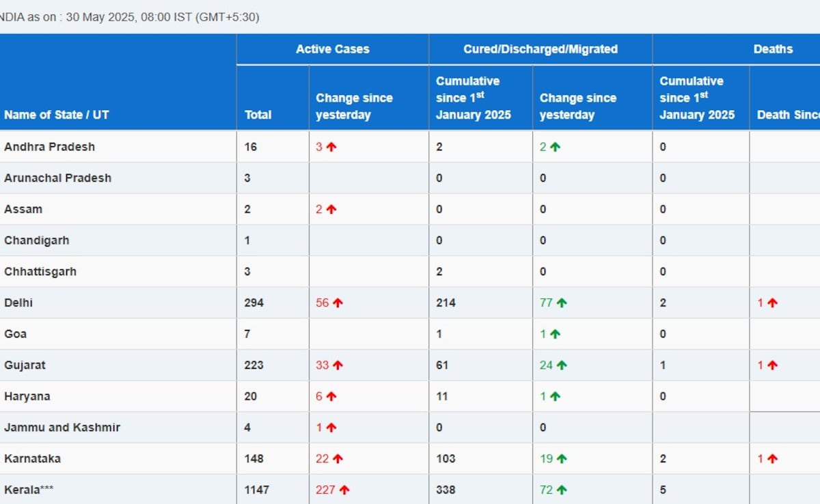Click green up arrow in Delhi cured column
Image resolution: width=820 pixels, height=504 pixels.
562,303
